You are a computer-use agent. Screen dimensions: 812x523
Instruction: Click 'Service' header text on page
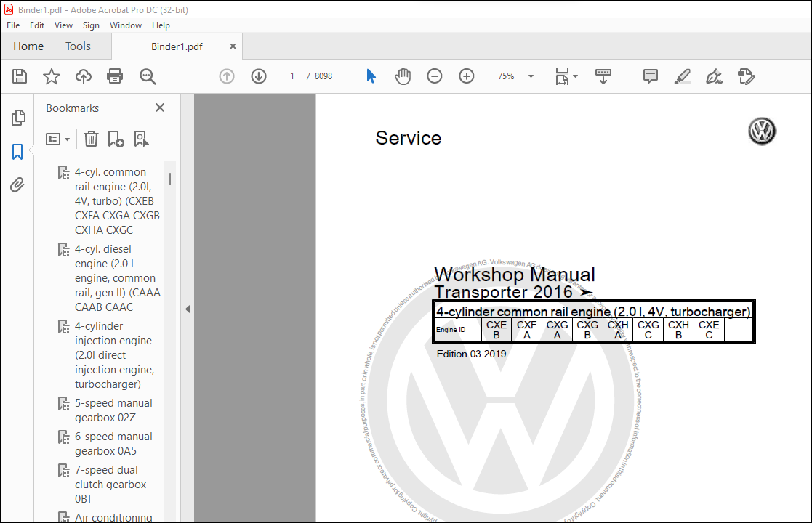pos(408,138)
